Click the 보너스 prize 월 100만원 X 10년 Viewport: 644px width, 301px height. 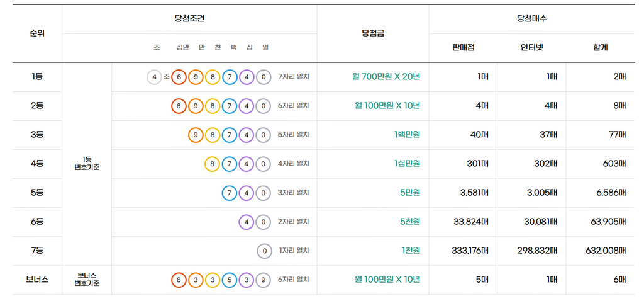coord(387,280)
